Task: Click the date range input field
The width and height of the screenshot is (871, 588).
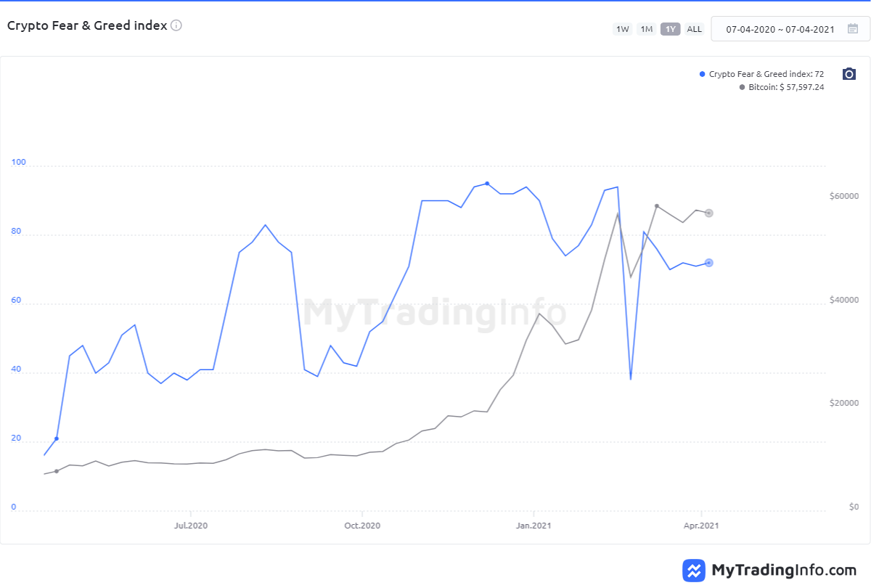Action: (x=790, y=29)
